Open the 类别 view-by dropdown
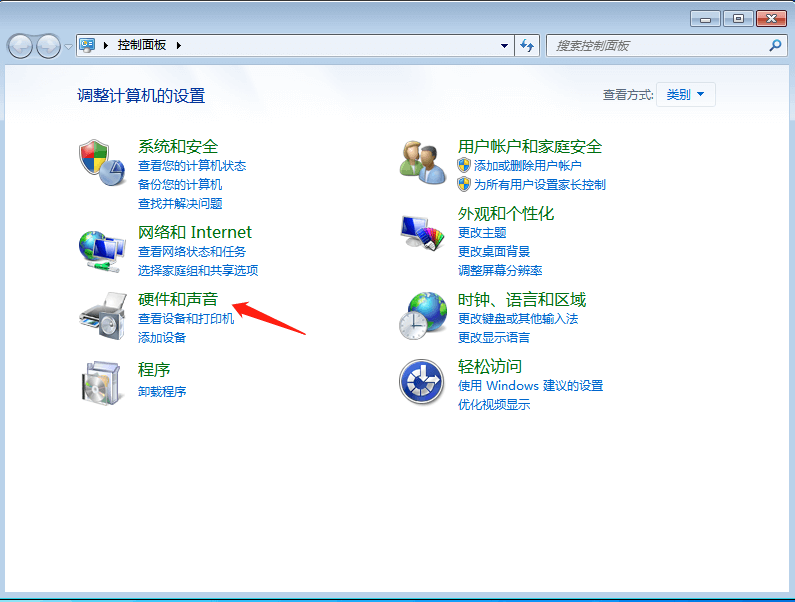The width and height of the screenshot is (795, 602). [685, 94]
